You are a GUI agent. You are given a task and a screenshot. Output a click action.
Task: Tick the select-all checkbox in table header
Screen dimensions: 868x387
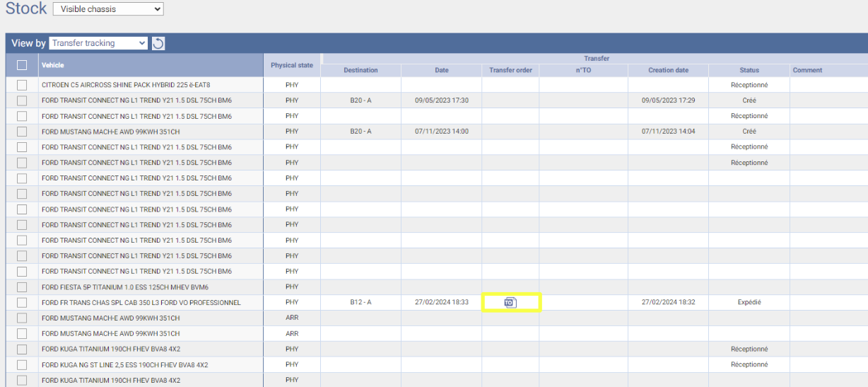coord(22,65)
